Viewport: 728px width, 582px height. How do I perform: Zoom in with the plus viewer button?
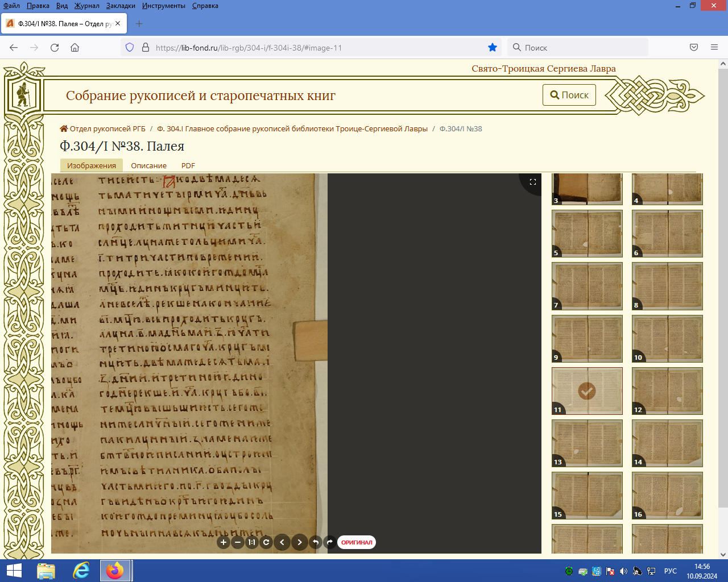point(224,542)
